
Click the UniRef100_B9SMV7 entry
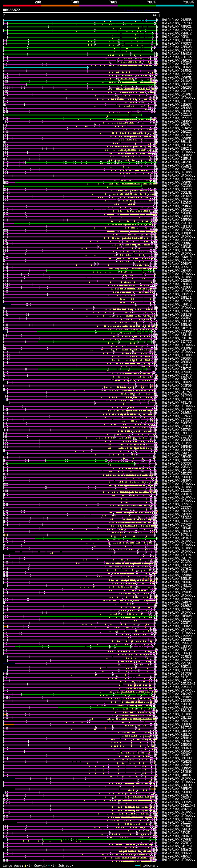point(176,64)
